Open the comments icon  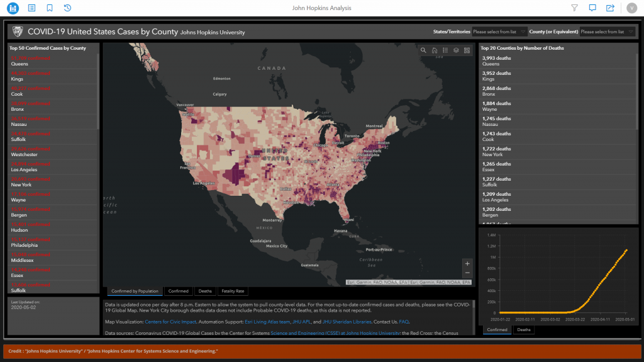pos(592,8)
